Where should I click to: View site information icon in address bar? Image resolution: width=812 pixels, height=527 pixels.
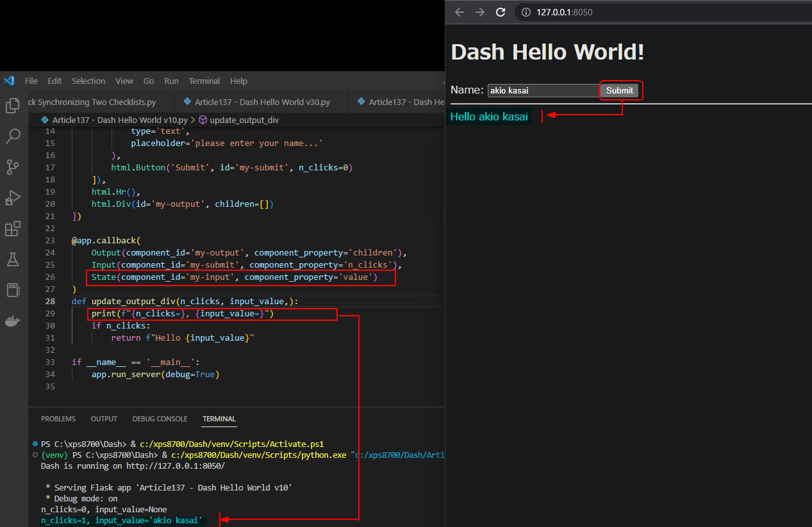(x=526, y=12)
